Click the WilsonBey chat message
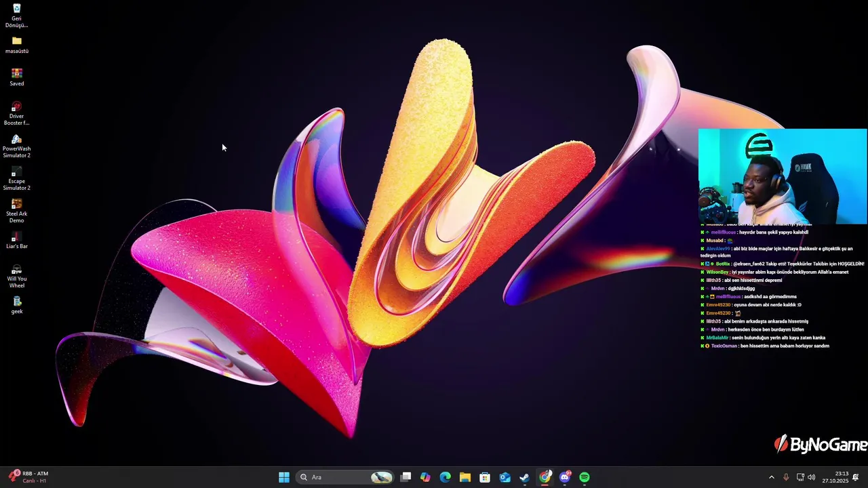 (774, 272)
